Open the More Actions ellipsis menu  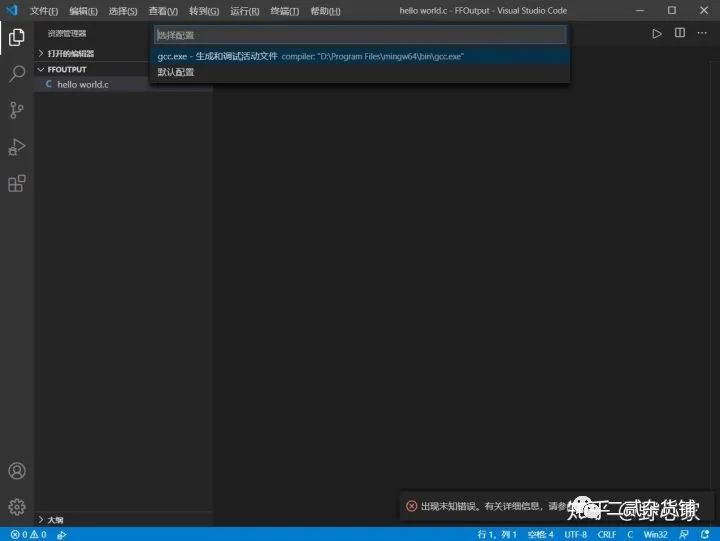702,33
